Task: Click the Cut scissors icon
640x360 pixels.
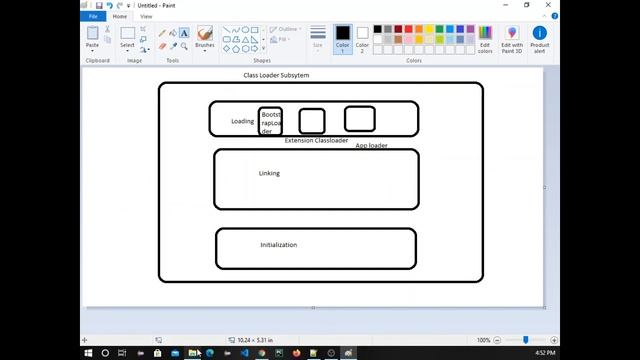Action: 107,29
